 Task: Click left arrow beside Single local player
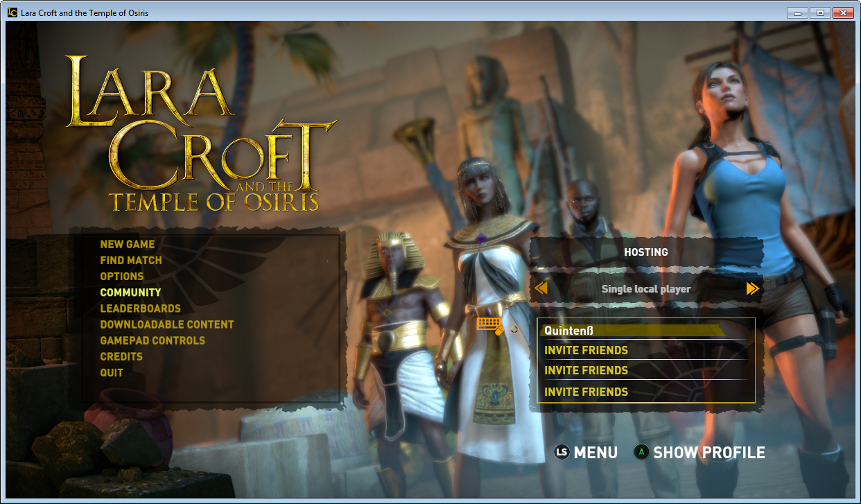(541, 288)
